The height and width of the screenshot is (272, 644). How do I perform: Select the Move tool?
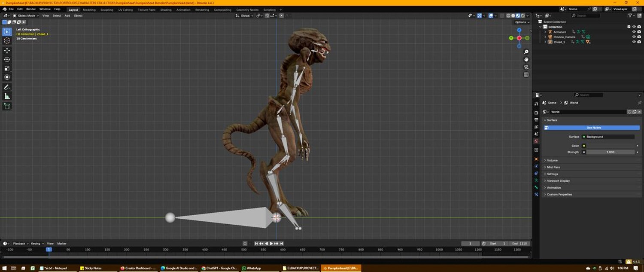7,51
